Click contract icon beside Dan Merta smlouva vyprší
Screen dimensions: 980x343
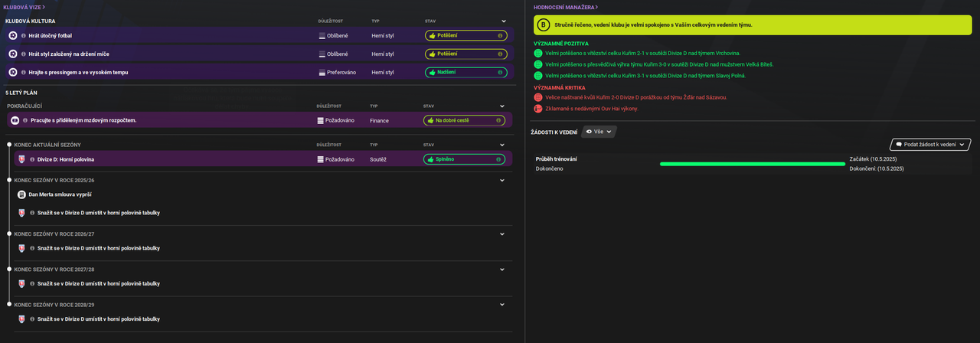tap(21, 194)
